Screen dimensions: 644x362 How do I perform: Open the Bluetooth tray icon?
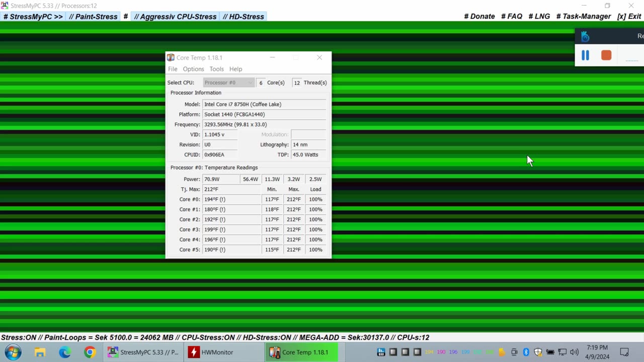coord(526,352)
